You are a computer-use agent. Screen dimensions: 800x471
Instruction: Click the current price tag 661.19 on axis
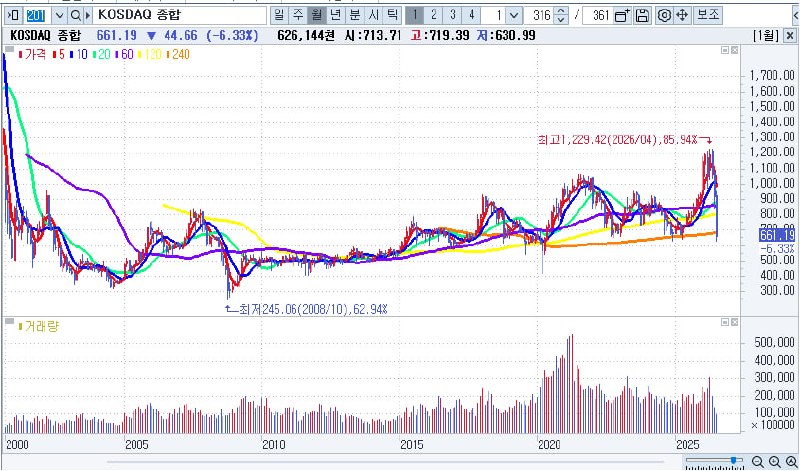coord(777,235)
